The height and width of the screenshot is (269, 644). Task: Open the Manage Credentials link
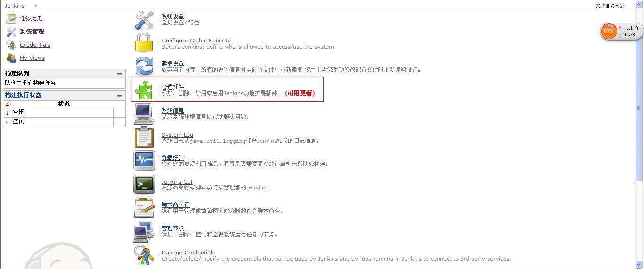pos(188,253)
